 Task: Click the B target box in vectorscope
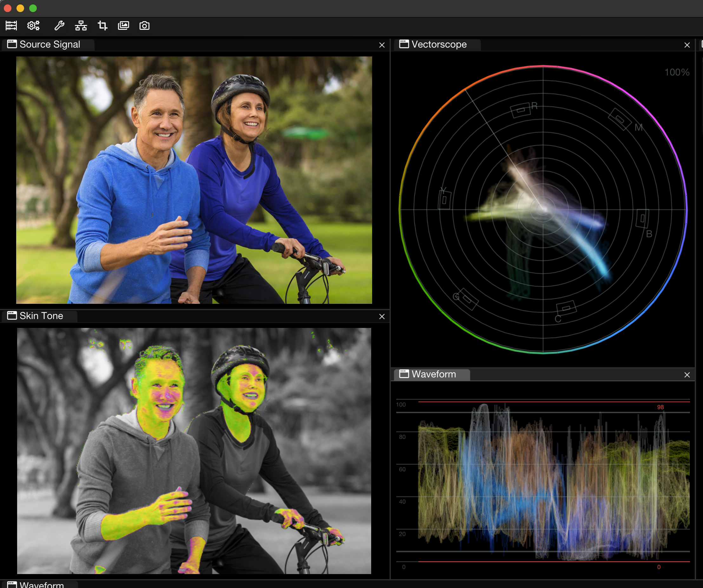642,219
